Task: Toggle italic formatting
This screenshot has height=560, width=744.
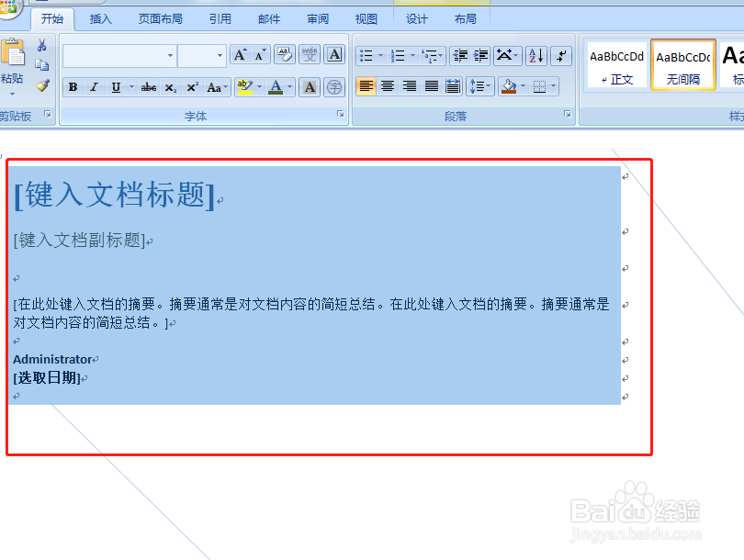Action: (x=96, y=86)
